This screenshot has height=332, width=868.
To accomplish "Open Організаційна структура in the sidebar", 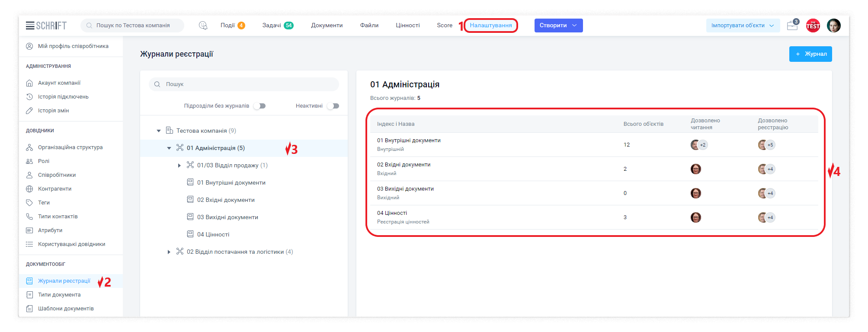I will click(70, 147).
